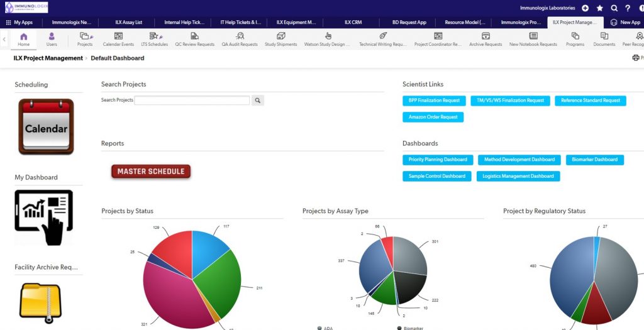This screenshot has width=644, height=330.
Task: Open the Projects toolbar icon
Action: [x=85, y=40]
